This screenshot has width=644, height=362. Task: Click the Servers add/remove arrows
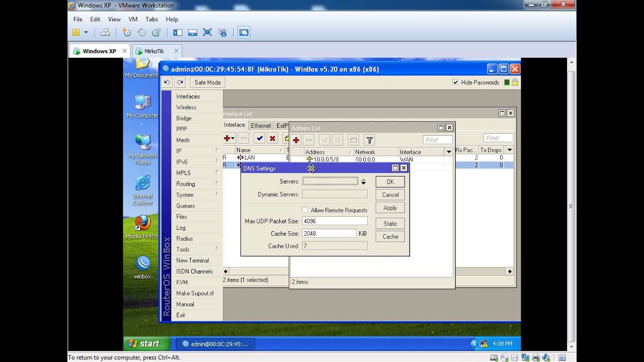coord(363,182)
